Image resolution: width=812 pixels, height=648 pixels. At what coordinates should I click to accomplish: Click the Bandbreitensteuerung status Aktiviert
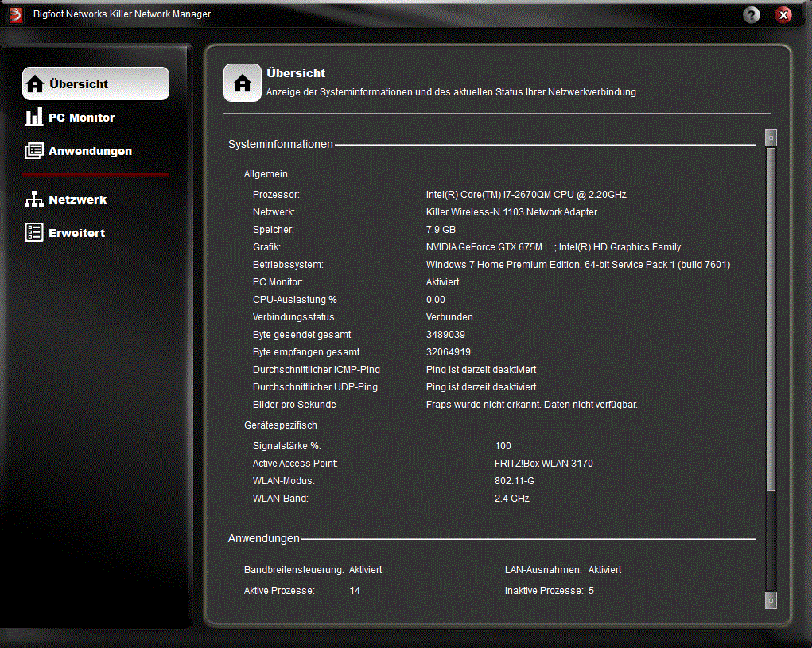pyautogui.click(x=365, y=570)
